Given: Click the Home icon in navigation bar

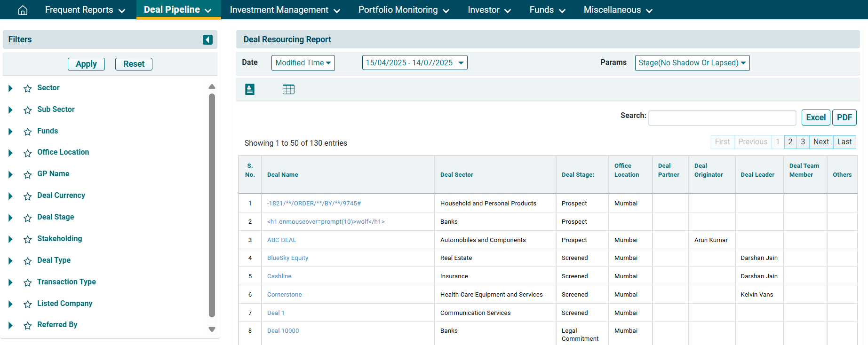Looking at the screenshot, I should pyautogui.click(x=23, y=10).
